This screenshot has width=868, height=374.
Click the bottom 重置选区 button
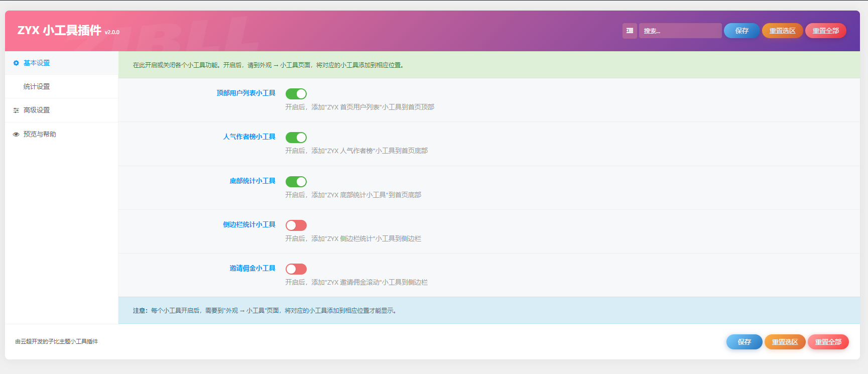[785, 342]
